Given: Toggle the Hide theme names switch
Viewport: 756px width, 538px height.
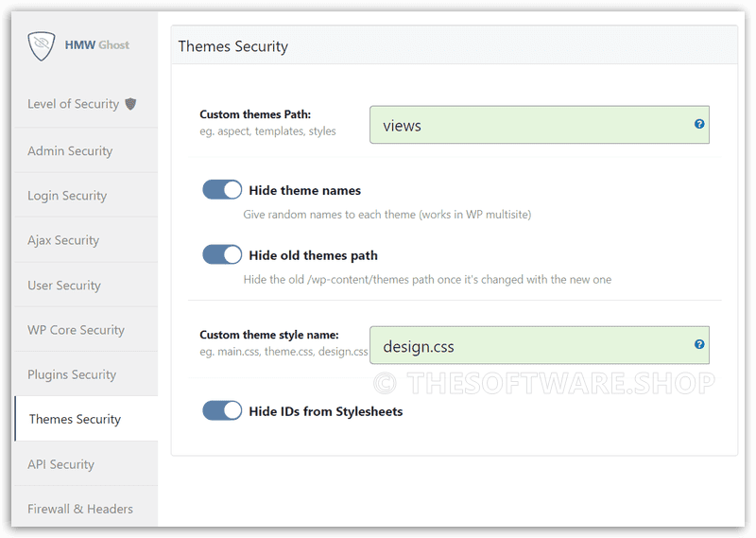Looking at the screenshot, I should [x=222, y=190].
